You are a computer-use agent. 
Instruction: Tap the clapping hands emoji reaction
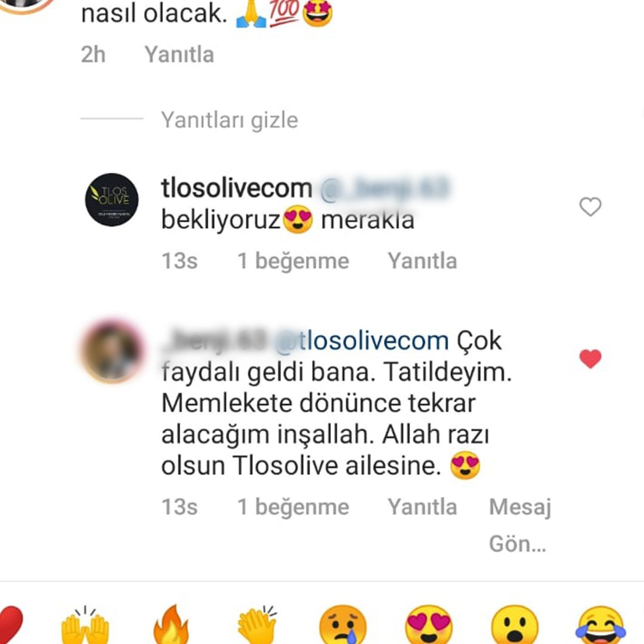pyautogui.click(x=257, y=625)
